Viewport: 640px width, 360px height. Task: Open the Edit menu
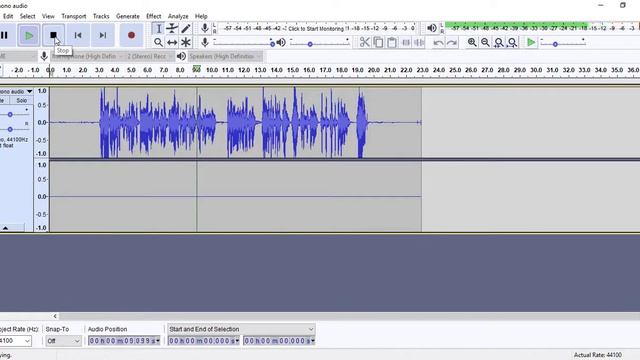(x=8, y=16)
